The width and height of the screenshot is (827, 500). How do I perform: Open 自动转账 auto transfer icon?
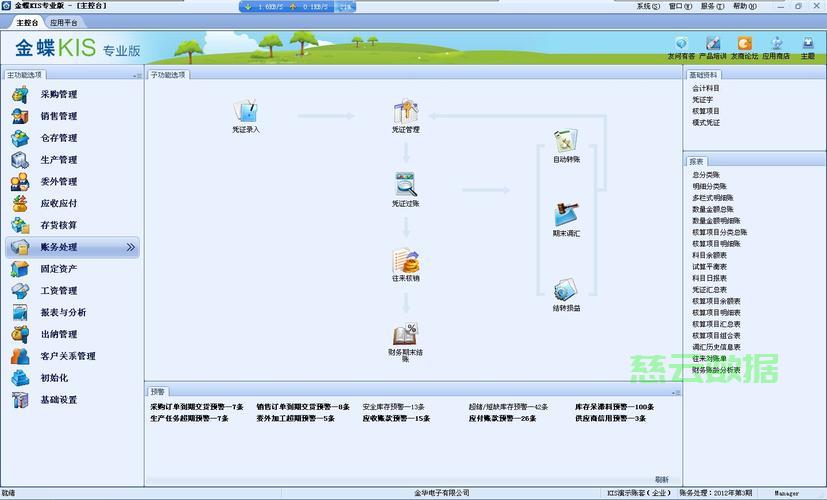click(x=566, y=141)
